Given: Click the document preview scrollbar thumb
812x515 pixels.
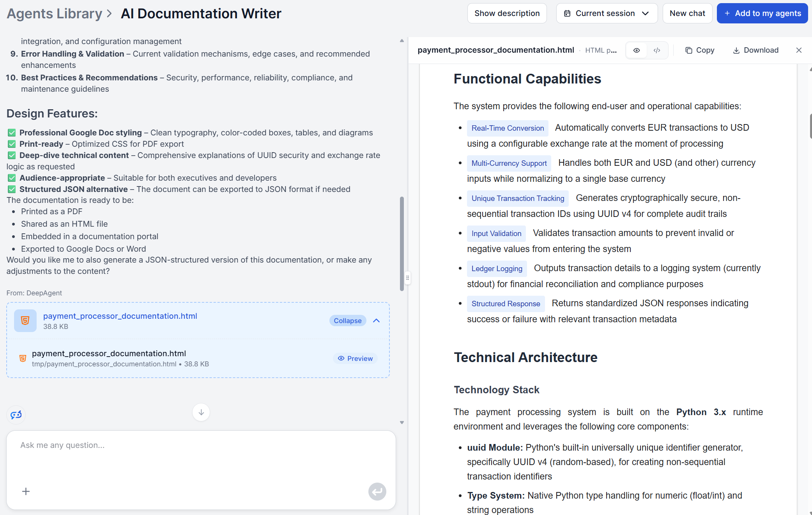Looking at the screenshot, I should click(x=810, y=126).
